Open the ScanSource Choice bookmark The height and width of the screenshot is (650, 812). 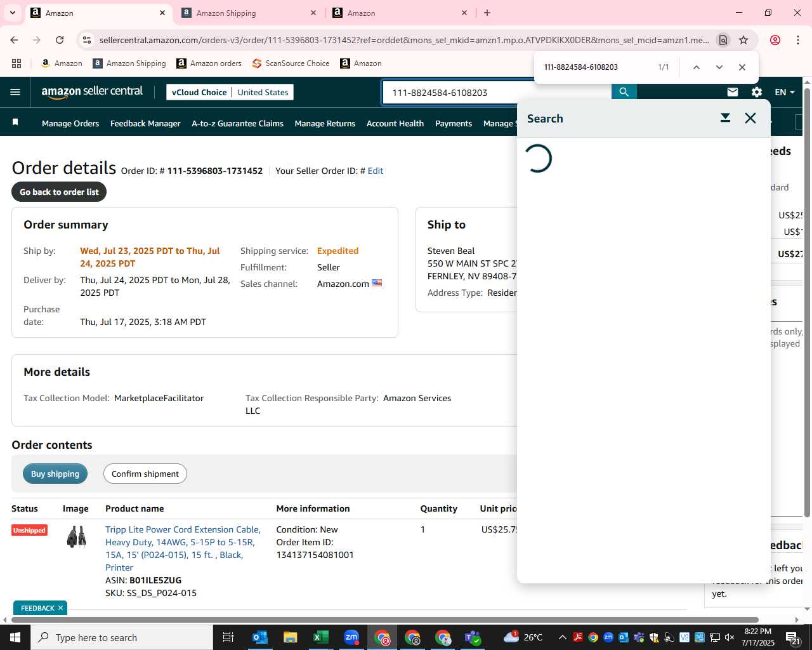pos(291,63)
